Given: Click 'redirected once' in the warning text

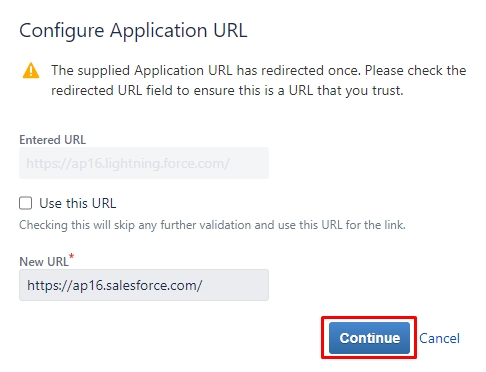Looking at the screenshot, I should 311,70.
